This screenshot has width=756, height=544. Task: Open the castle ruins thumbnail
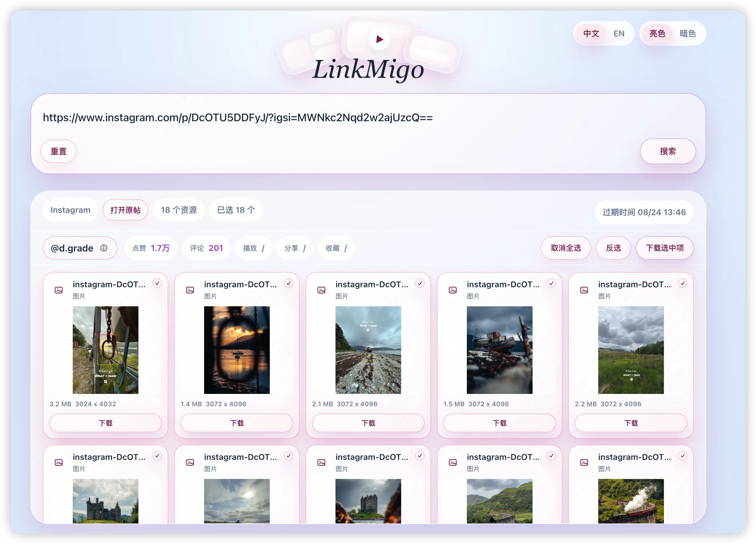(x=105, y=501)
